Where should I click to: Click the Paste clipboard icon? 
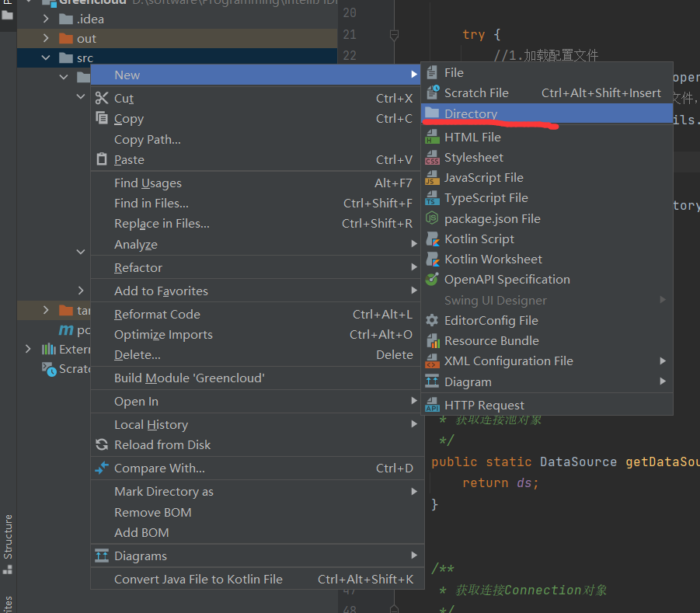tap(102, 159)
